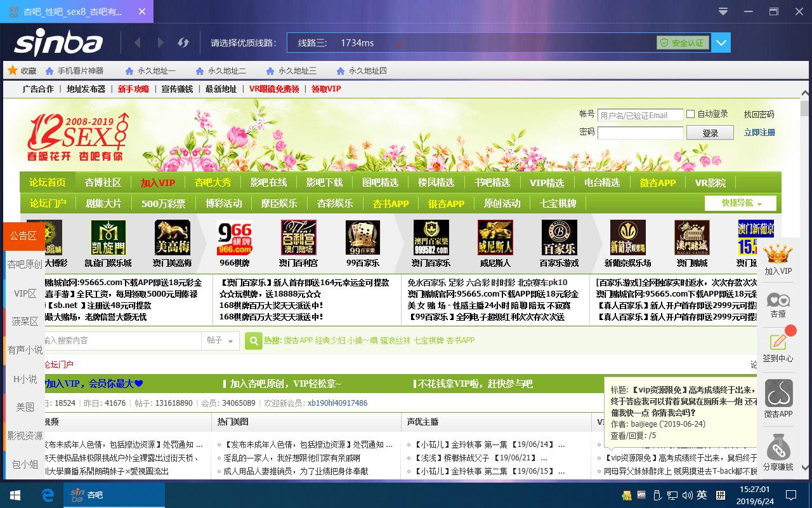This screenshot has height=508, width=812.
Task: Click the 热门美图 section heading
Action: (233, 422)
